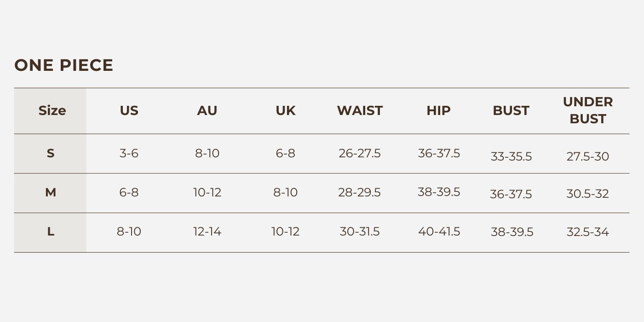Select the S size row label
This screenshot has width=644, height=322.
coord(51,153)
